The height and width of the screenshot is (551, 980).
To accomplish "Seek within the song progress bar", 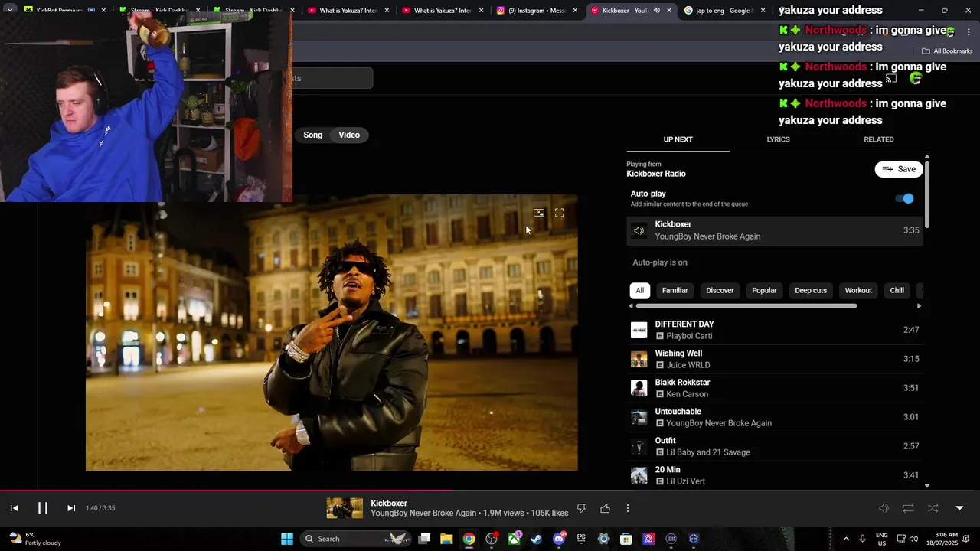I will tap(490, 491).
